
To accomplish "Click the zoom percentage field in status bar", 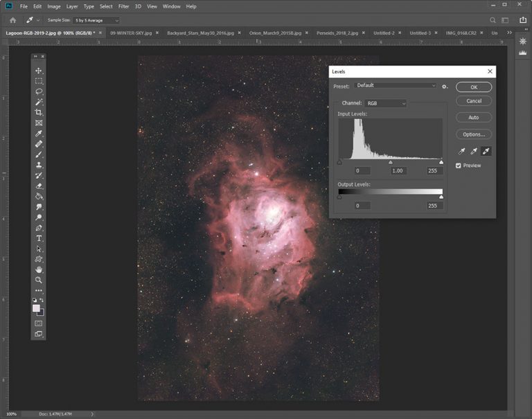I will pos(12,414).
